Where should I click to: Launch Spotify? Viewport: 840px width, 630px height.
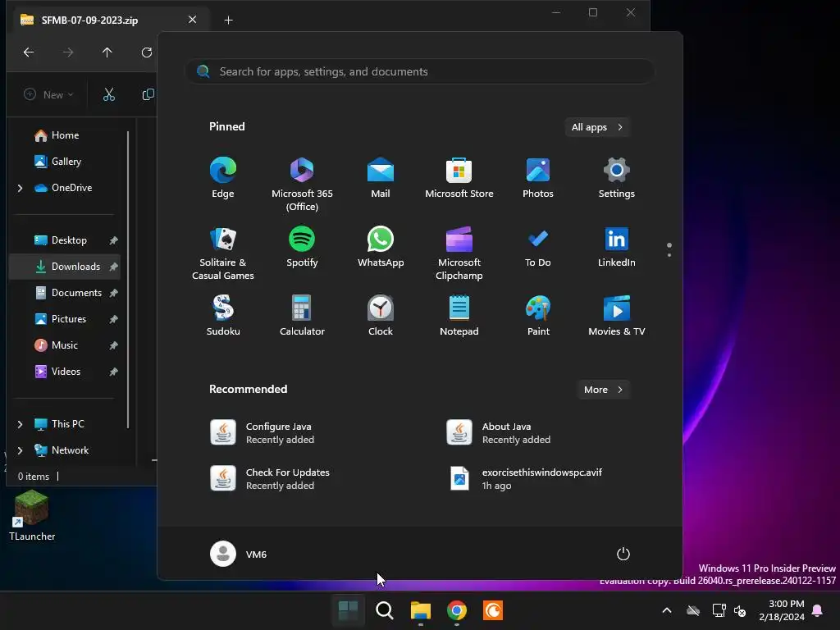point(302,246)
